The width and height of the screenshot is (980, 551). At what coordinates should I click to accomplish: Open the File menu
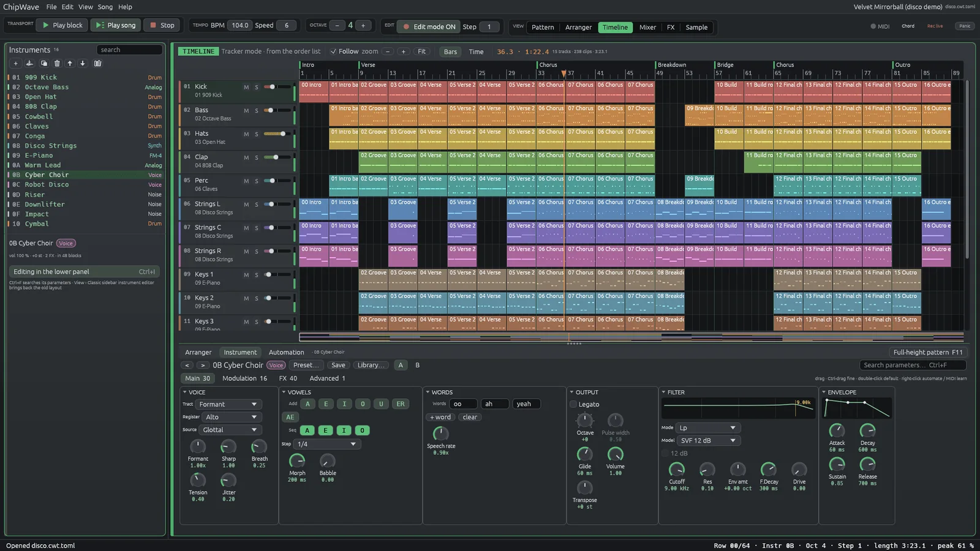click(51, 7)
